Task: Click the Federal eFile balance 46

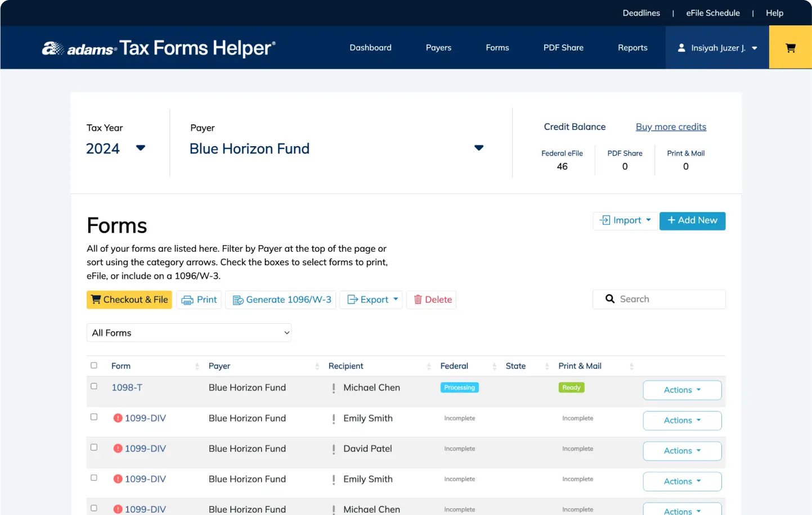Action: pyautogui.click(x=562, y=166)
